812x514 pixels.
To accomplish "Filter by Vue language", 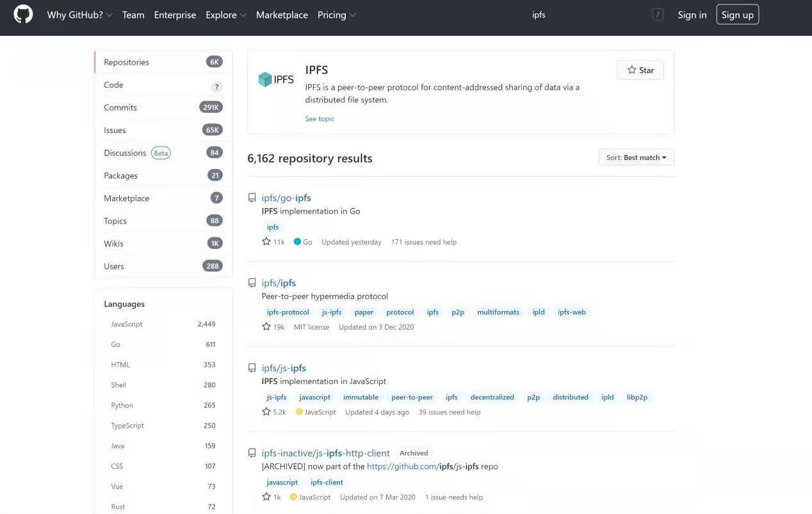I will [x=163, y=486].
